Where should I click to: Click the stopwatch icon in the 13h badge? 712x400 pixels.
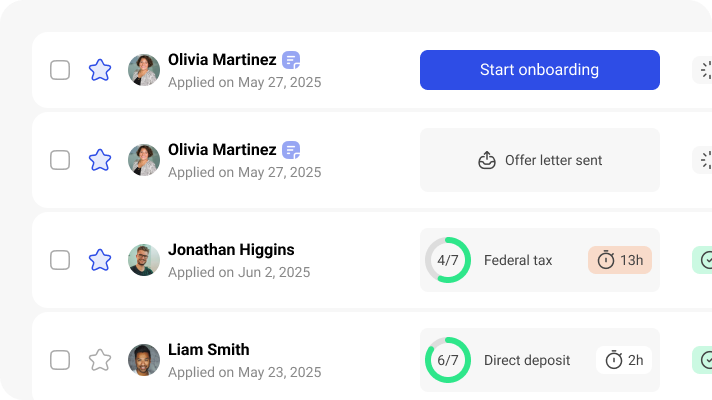(x=606, y=260)
